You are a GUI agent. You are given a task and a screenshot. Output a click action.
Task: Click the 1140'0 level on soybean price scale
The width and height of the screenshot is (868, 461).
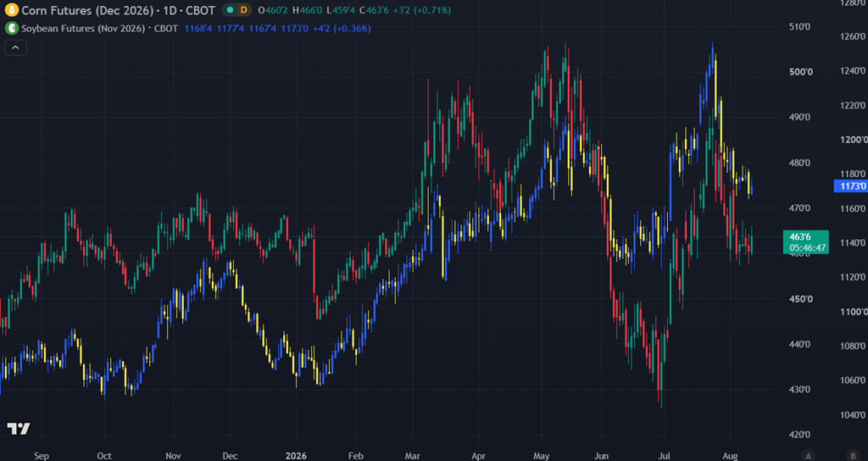(x=853, y=243)
